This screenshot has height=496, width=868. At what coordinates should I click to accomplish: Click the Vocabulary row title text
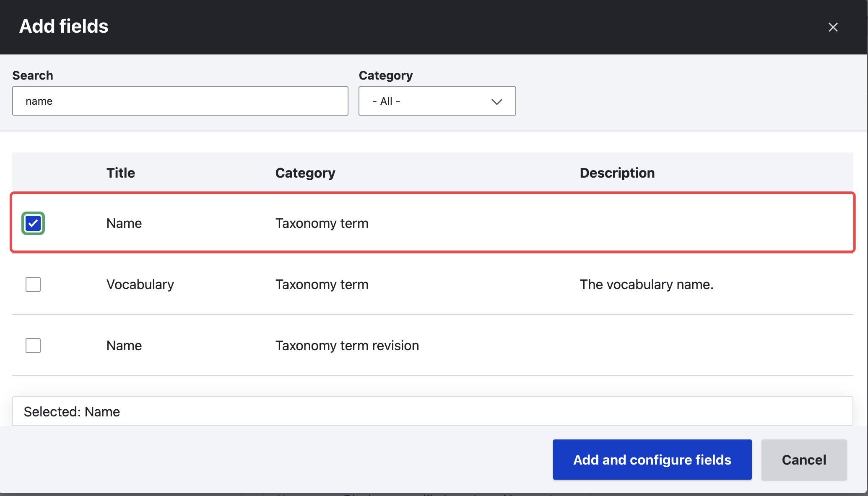click(140, 284)
